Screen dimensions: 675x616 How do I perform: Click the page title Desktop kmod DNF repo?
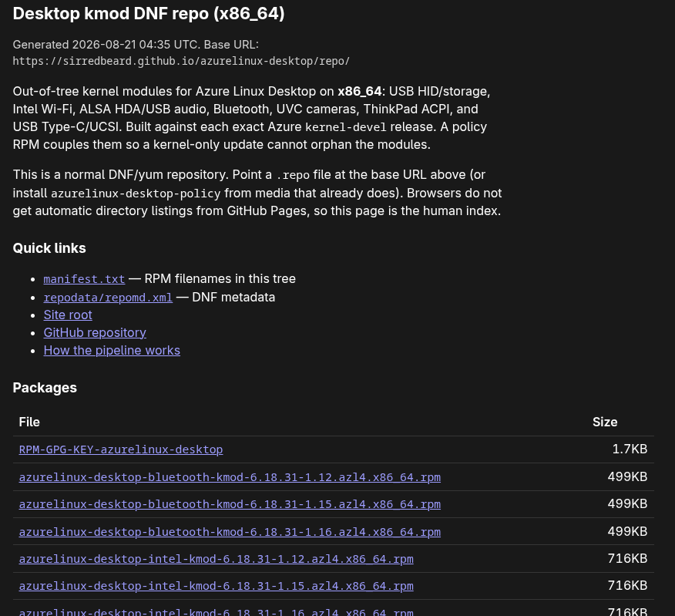pyautogui.click(x=149, y=14)
